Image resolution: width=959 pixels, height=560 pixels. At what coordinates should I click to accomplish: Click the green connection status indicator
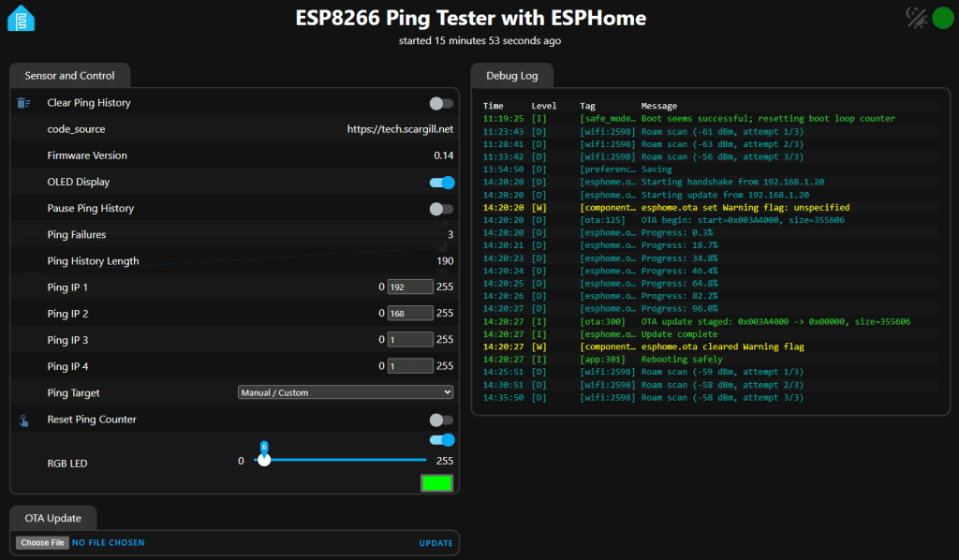(x=942, y=19)
